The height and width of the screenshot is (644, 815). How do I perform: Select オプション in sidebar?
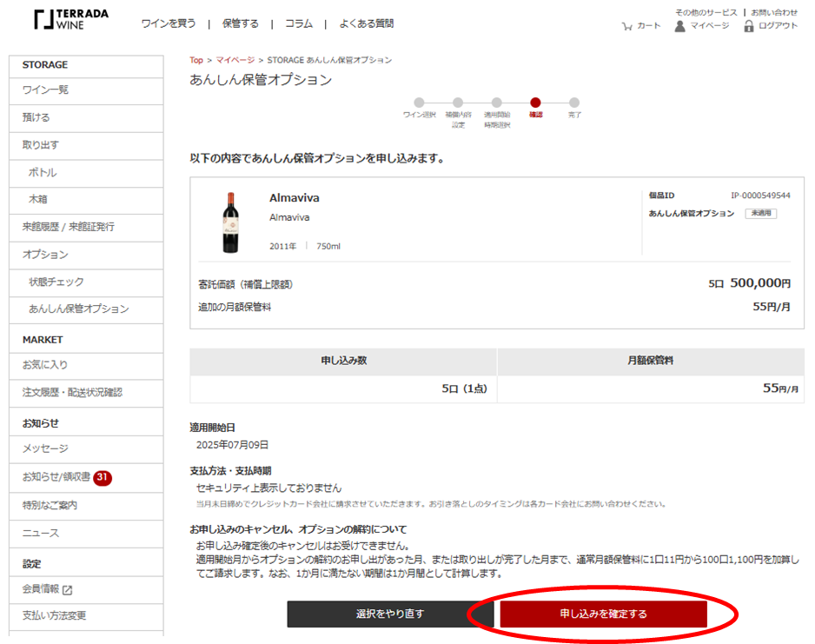[x=86, y=255]
